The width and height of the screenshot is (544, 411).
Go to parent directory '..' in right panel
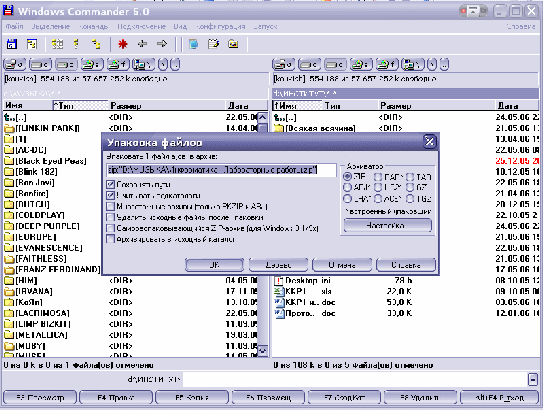pos(444,64)
